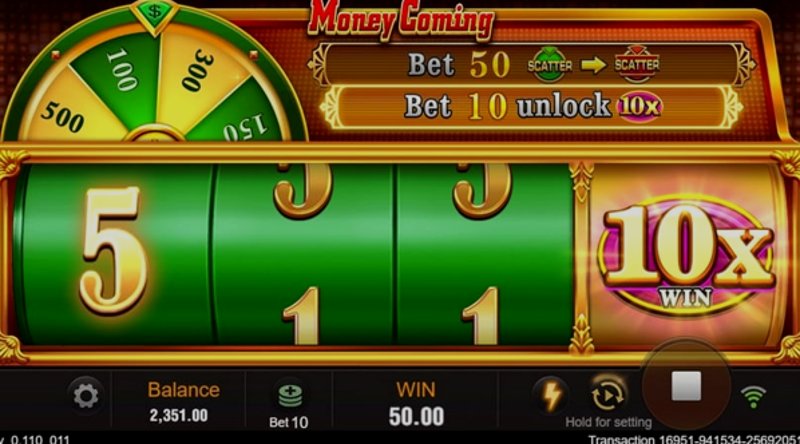The image size is (800, 444).
Task: Click the large 10x WIN multiplier reel
Action: pyautogui.click(x=686, y=255)
